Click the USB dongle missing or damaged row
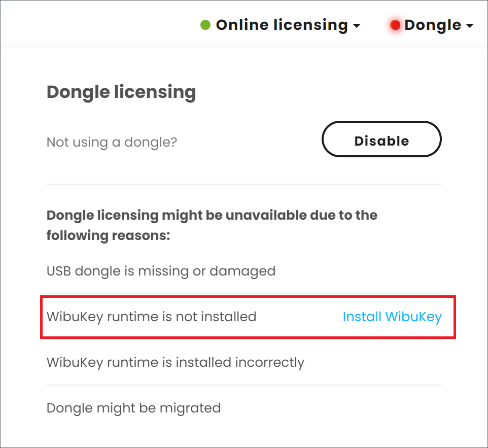 click(x=161, y=271)
